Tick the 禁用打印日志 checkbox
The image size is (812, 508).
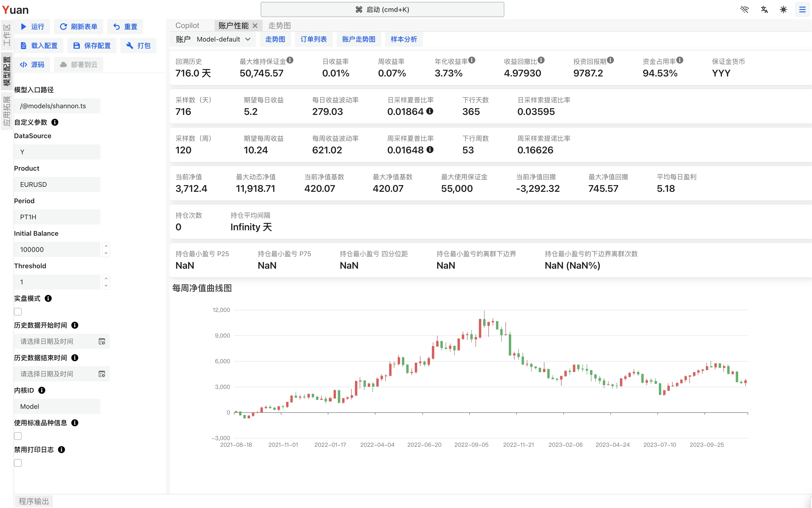coord(18,463)
